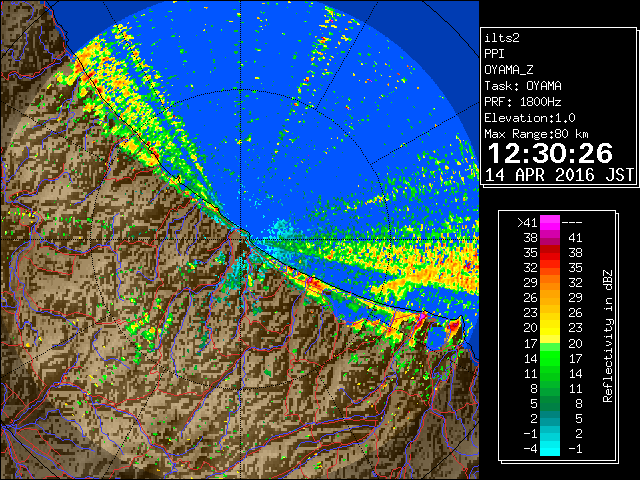Click the "Max Range:80 km" line
The height and width of the screenshot is (480, 640).
pos(536,134)
